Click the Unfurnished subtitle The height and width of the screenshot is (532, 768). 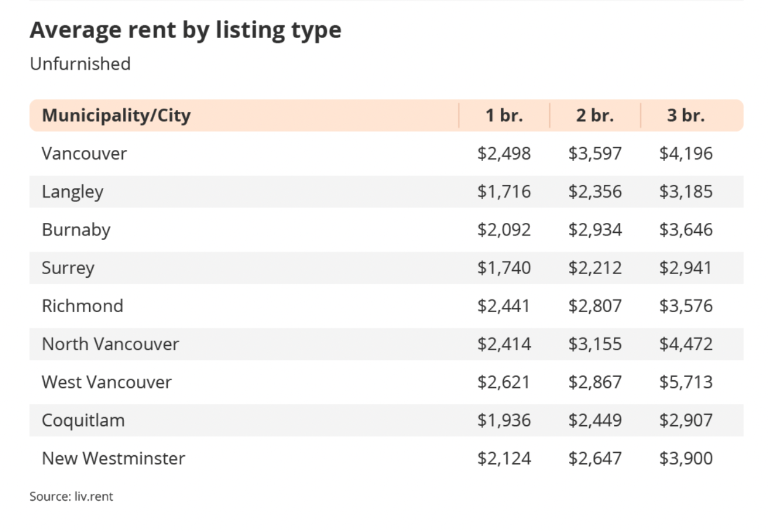(x=80, y=64)
